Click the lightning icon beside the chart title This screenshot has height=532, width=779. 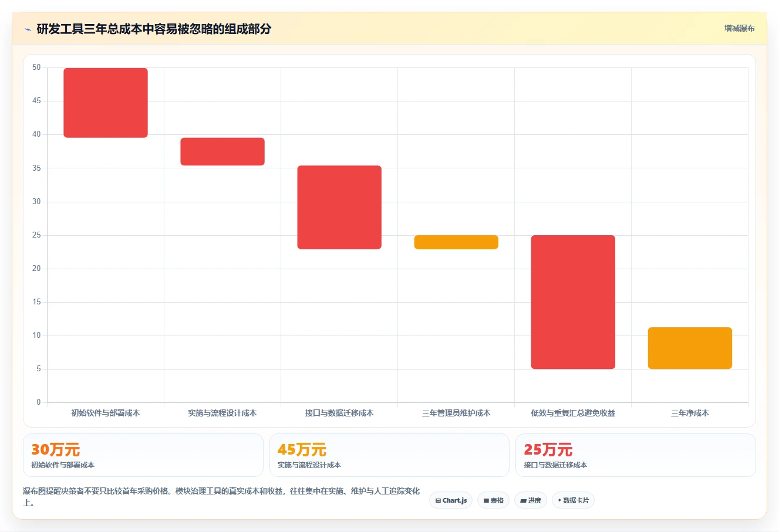tap(28, 29)
